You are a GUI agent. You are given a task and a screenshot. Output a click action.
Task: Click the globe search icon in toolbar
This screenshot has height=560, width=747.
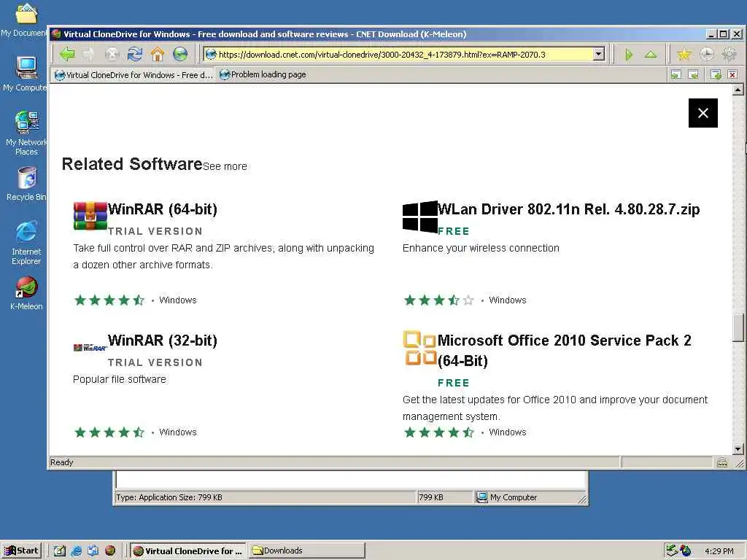180,54
